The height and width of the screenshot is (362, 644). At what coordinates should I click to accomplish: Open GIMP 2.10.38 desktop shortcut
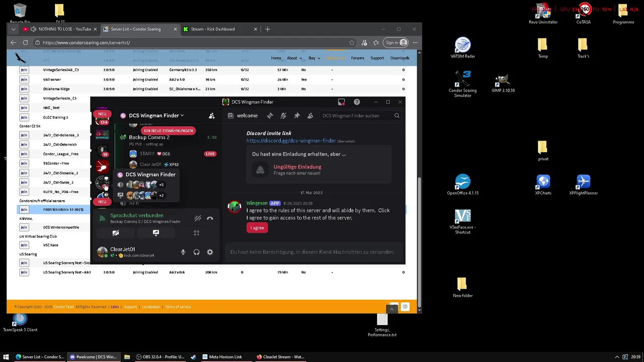pos(503,82)
